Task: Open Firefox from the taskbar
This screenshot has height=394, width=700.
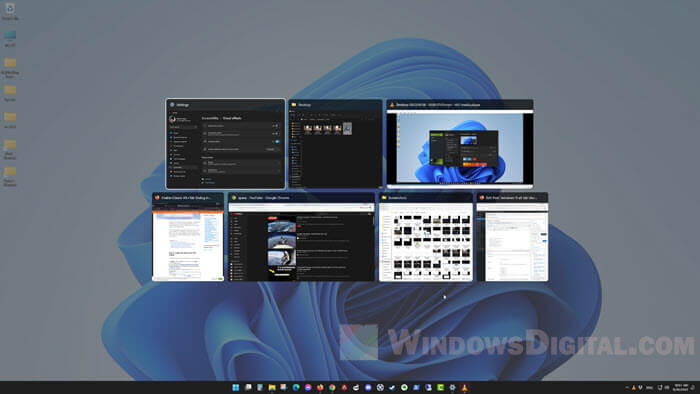Action: coord(320,387)
